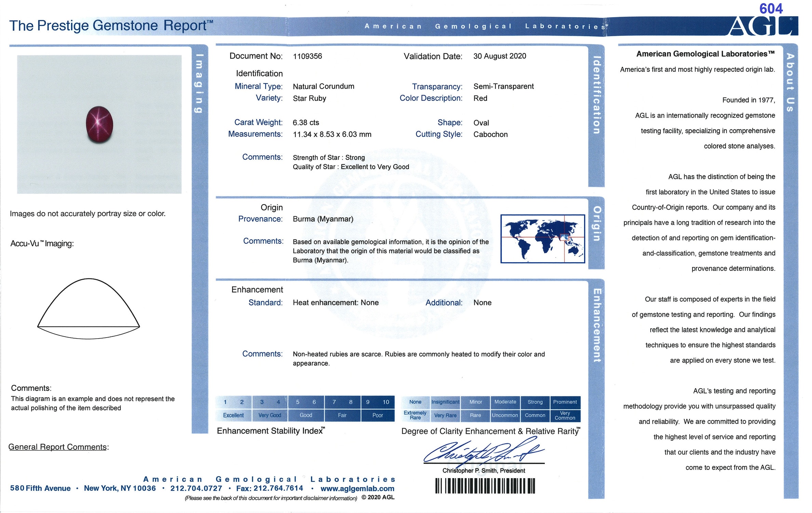Select the None clarity enhancement cell
Screen dimensions: 812x513
coord(415,402)
